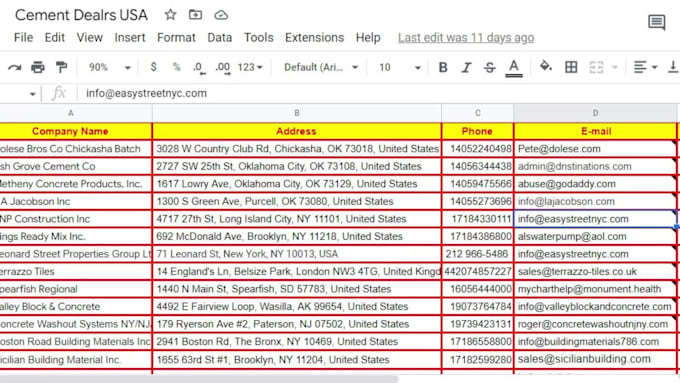Click the Address header cell

[297, 131]
